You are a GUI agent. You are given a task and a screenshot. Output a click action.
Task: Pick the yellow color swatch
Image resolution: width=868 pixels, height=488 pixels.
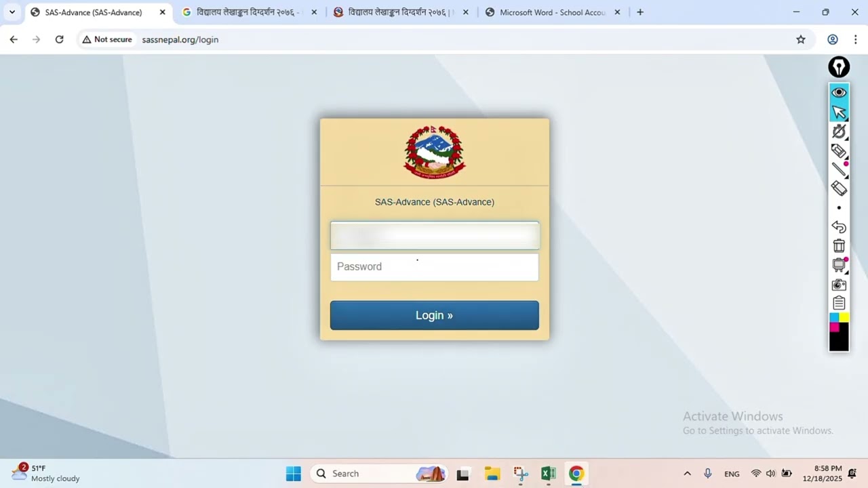pyautogui.click(x=844, y=317)
